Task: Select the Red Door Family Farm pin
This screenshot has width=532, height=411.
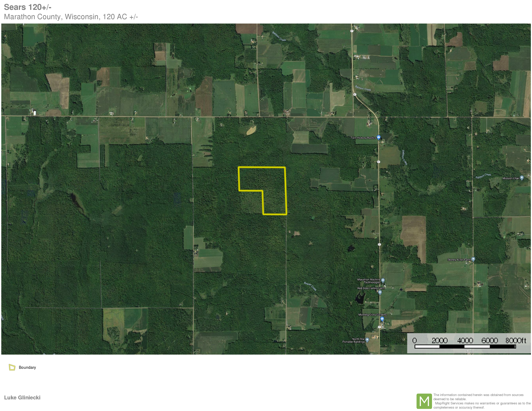Action: coord(380,292)
